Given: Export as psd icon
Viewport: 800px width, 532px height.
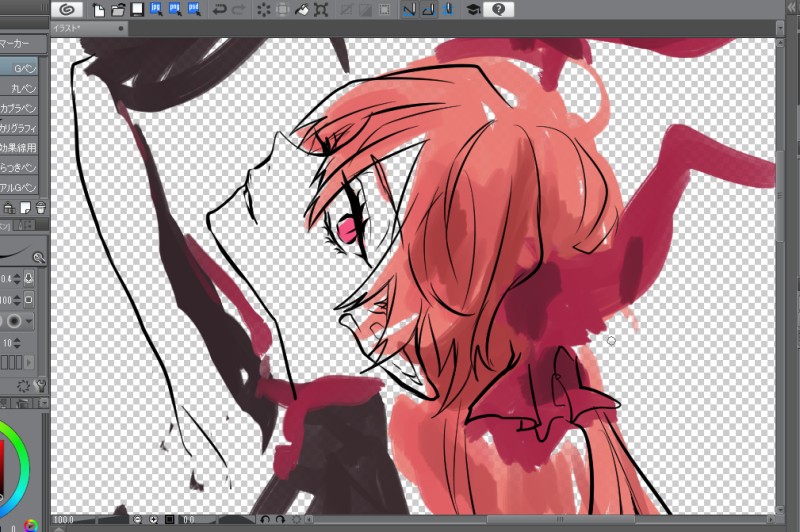Looking at the screenshot, I should point(194,10).
